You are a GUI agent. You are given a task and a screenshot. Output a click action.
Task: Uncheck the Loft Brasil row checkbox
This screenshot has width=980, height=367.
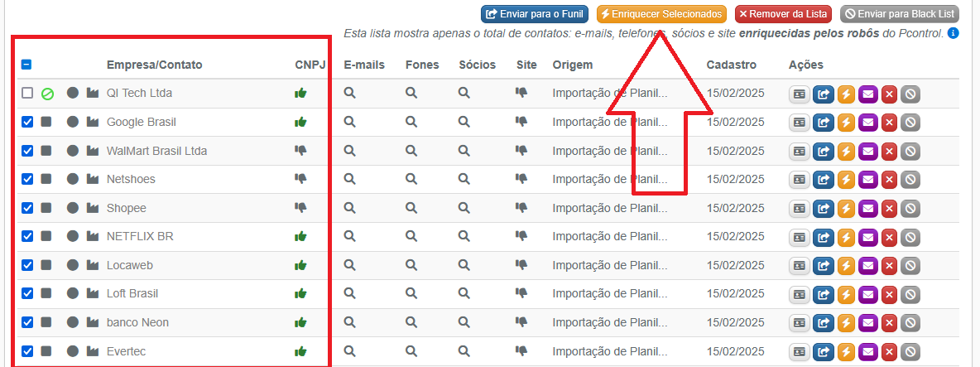[26, 293]
